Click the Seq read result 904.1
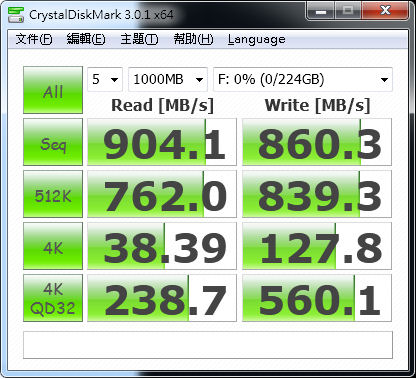Screen dimensions: 417x379 (x=162, y=142)
